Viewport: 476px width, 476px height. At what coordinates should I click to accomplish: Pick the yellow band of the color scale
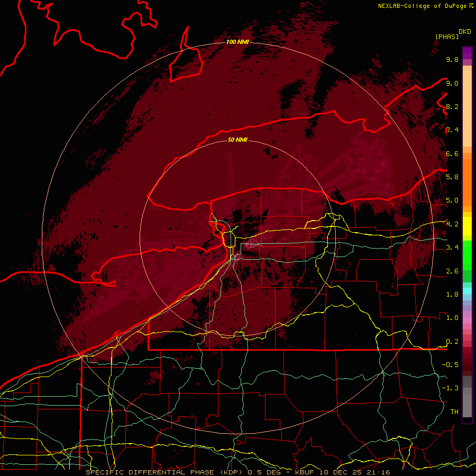pos(467,226)
